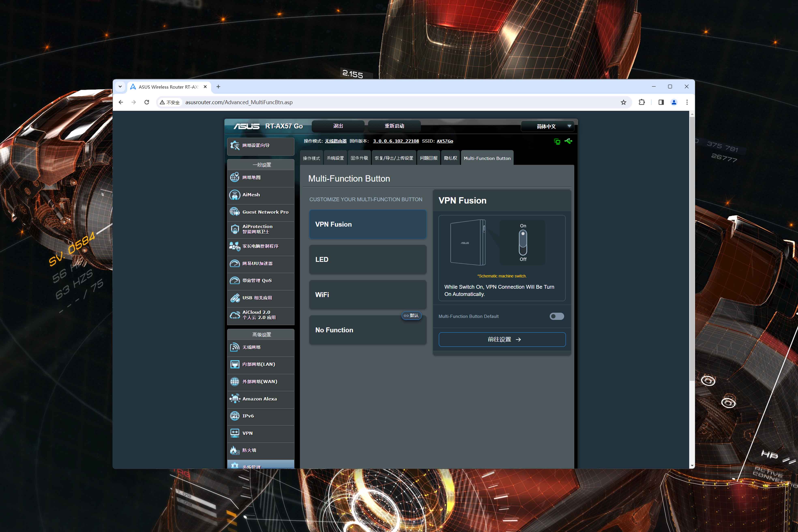Image resolution: width=798 pixels, height=532 pixels.
Task: Click the 网络地图 globe icon
Action: 234,177
